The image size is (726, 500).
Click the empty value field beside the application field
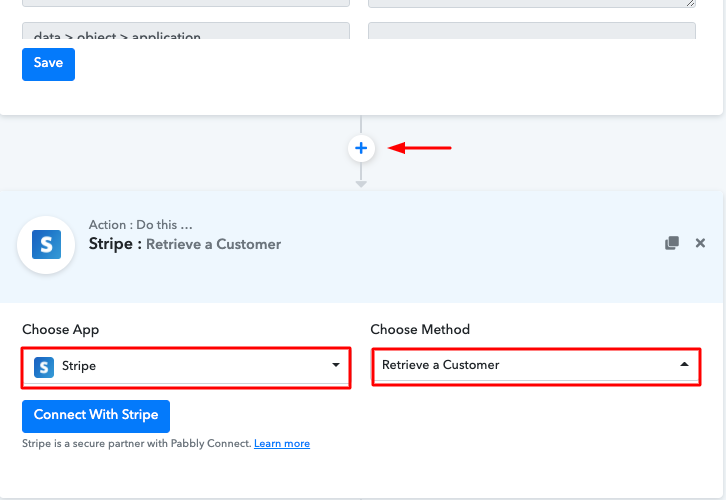(x=532, y=31)
